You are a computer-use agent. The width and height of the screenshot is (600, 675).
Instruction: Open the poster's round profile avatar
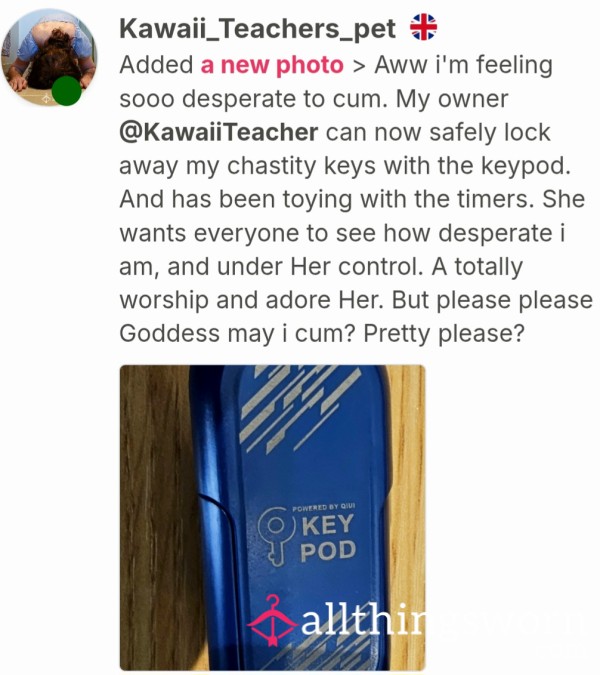49,57
